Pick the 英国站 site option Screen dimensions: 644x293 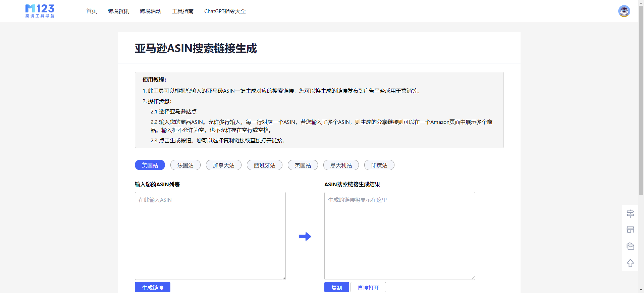pos(303,165)
